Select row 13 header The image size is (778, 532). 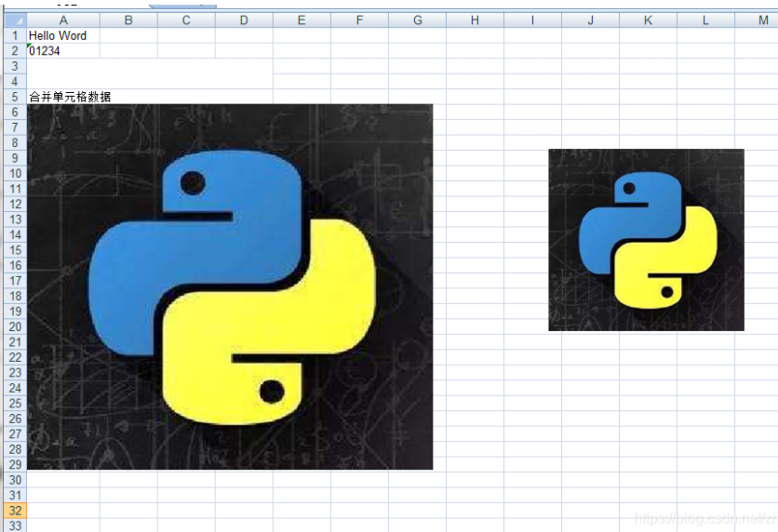pyautogui.click(x=16, y=220)
